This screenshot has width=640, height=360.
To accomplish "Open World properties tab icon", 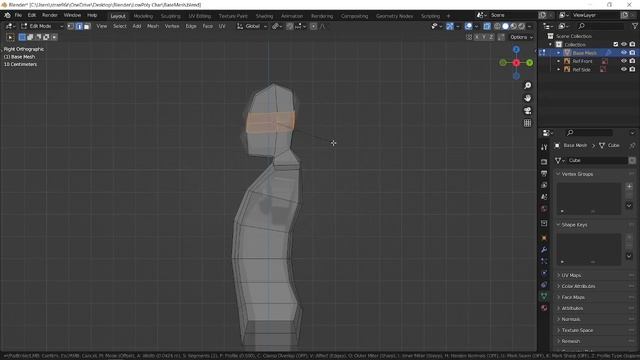I will (544, 209).
